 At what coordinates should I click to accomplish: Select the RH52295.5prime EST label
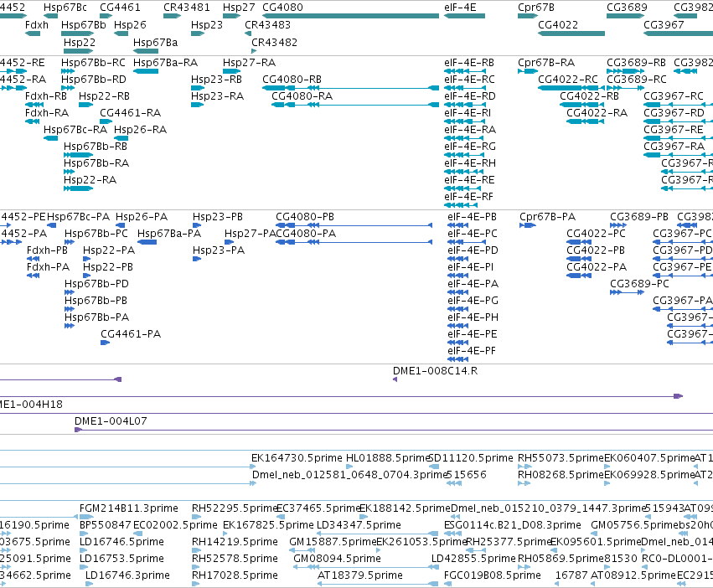click(x=235, y=508)
